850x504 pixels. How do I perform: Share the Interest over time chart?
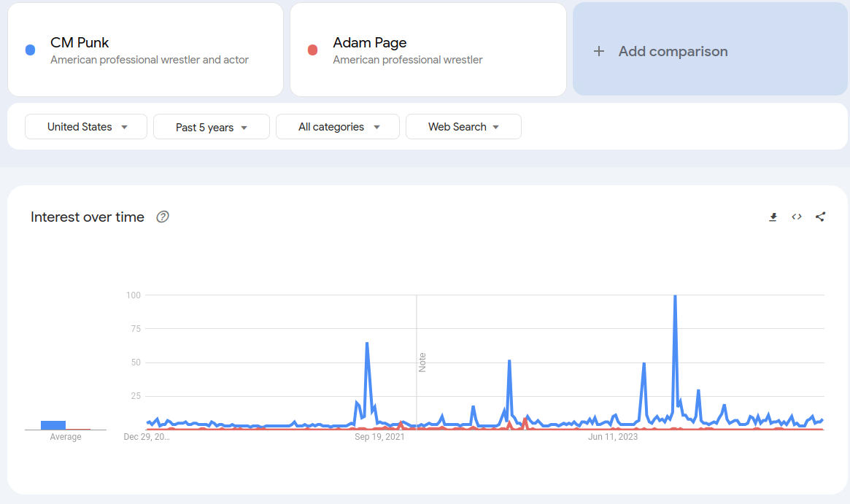point(820,217)
